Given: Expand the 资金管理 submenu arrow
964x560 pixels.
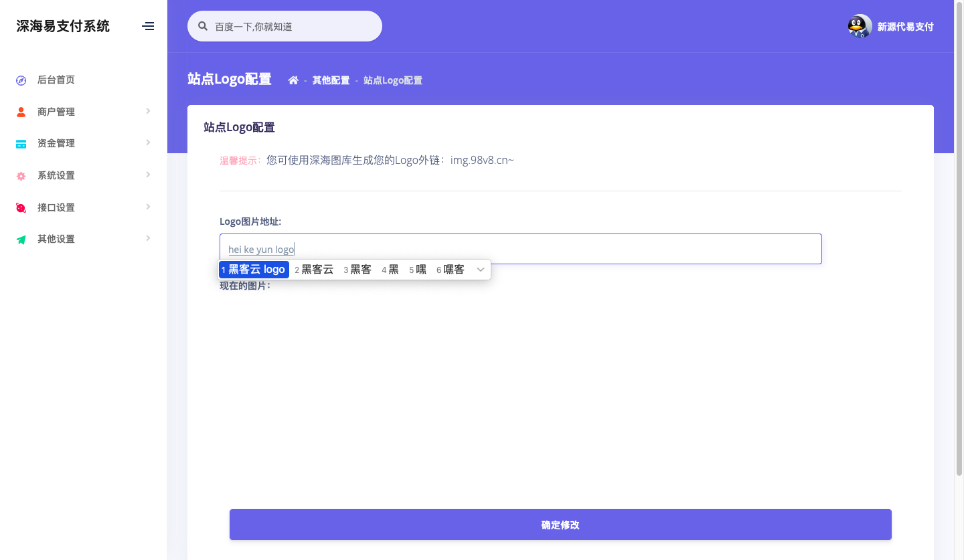Looking at the screenshot, I should pyautogui.click(x=148, y=143).
